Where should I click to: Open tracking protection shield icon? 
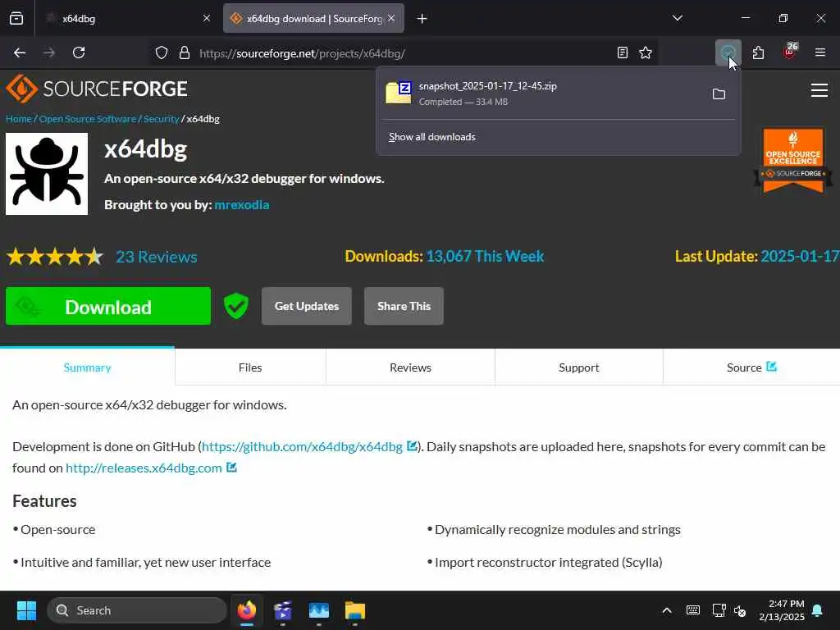click(x=162, y=52)
